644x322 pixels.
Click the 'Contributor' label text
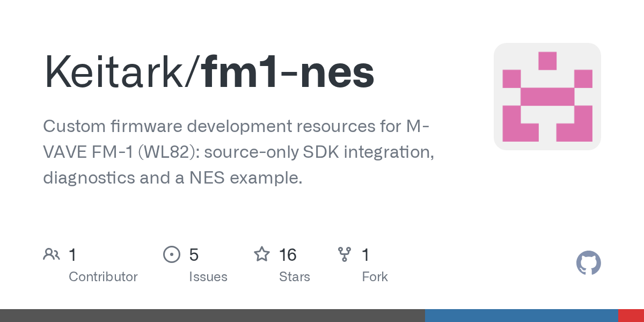(x=103, y=277)
